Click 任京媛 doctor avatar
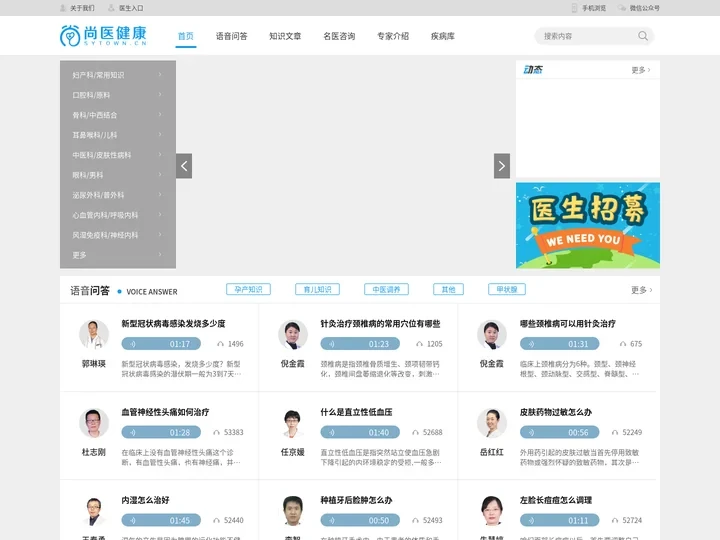Viewport: 720px width, 540px height. (292, 423)
